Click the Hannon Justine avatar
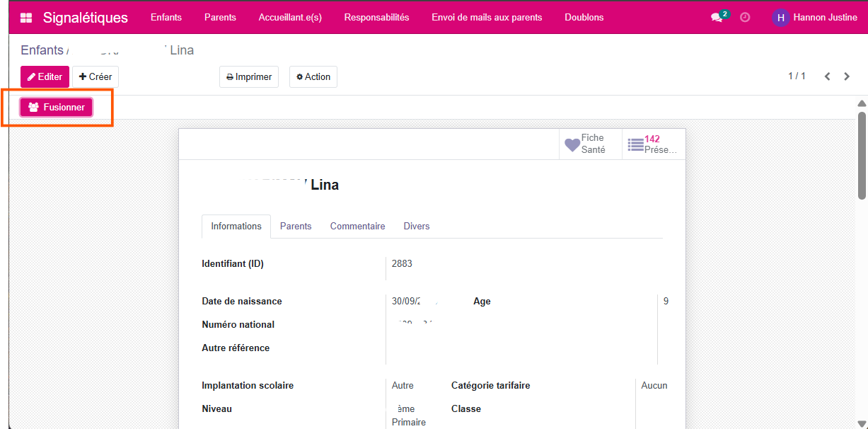 click(x=780, y=17)
